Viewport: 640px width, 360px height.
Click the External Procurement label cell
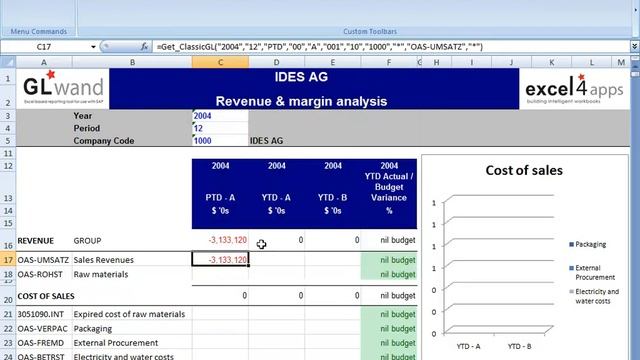click(x=132, y=343)
